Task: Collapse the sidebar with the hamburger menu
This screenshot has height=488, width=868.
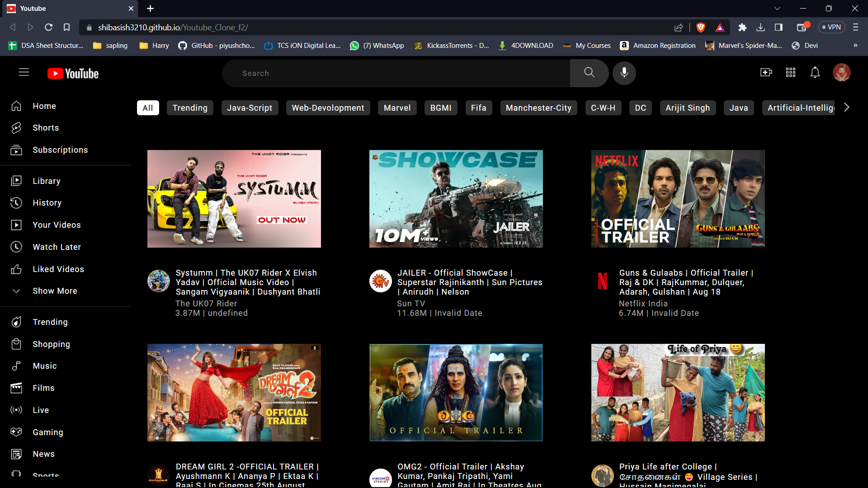Action: (24, 72)
